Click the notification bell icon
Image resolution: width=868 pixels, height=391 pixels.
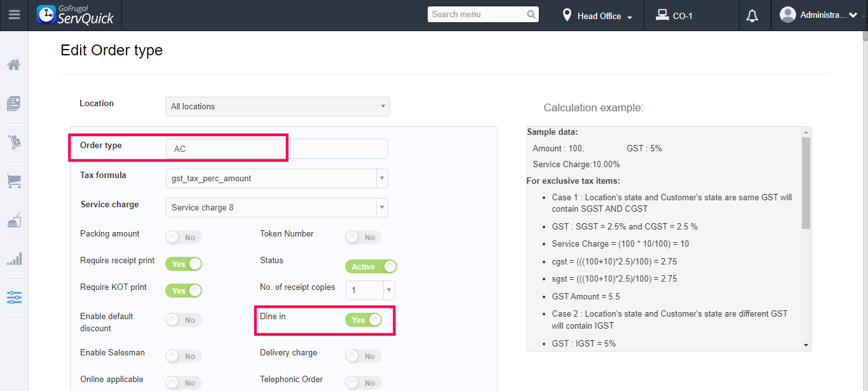[752, 16]
